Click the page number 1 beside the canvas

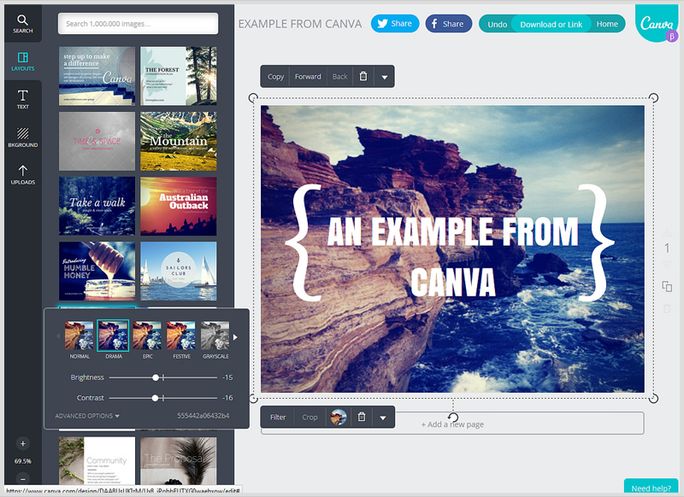coord(667,248)
